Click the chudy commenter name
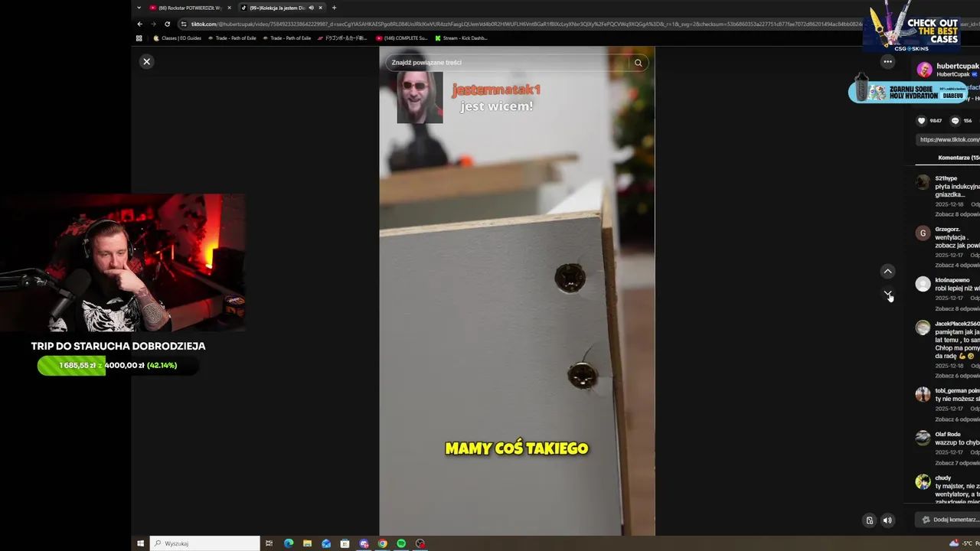 942,478
